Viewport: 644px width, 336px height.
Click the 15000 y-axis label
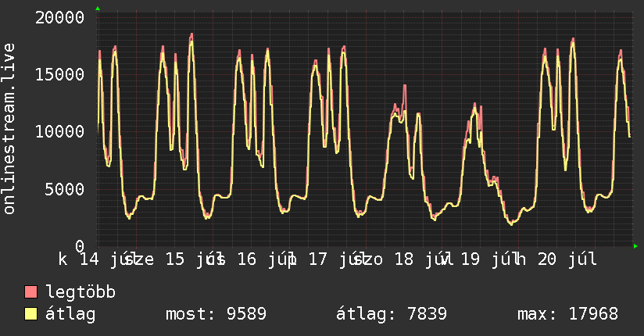(59, 74)
